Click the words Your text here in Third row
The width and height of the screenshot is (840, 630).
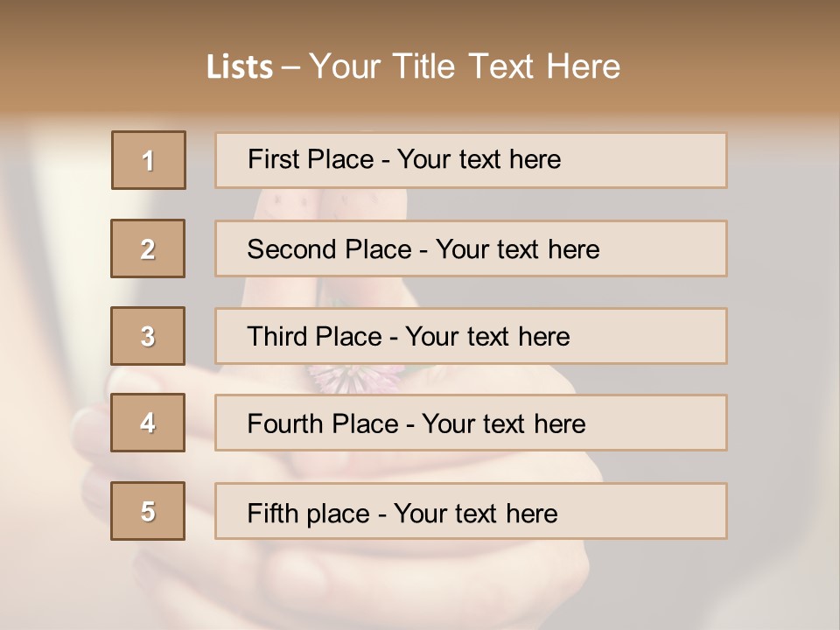(x=487, y=337)
